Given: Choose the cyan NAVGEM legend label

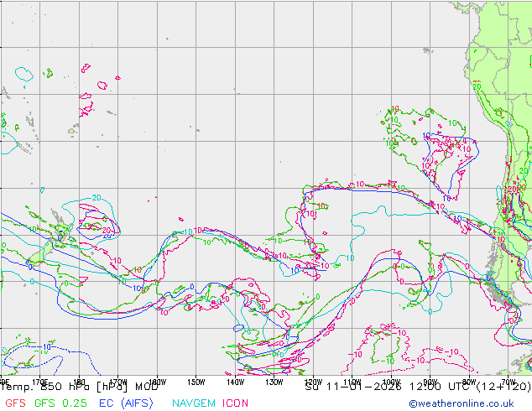Looking at the screenshot, I should (x=194, y=403).
